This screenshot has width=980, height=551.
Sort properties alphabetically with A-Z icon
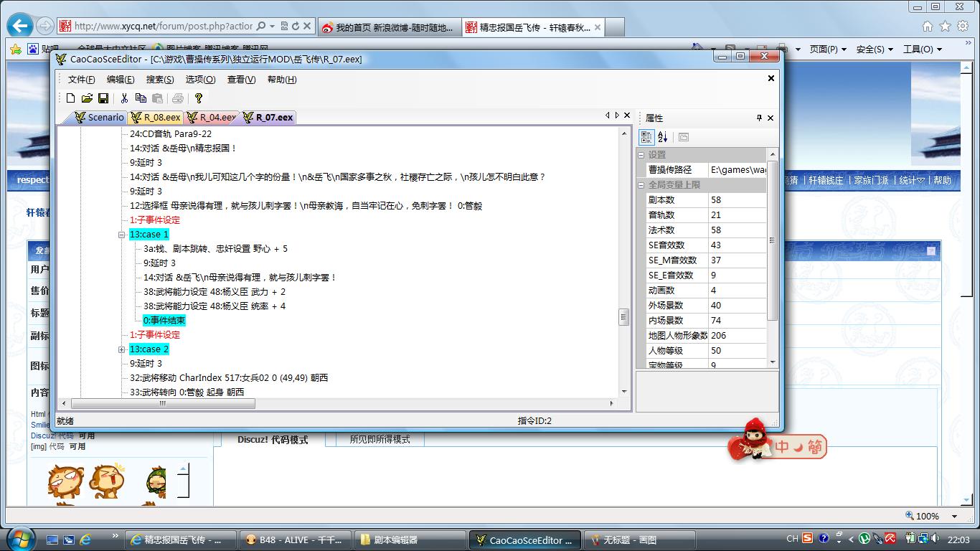pyautogui.click(x=663, y=137)
